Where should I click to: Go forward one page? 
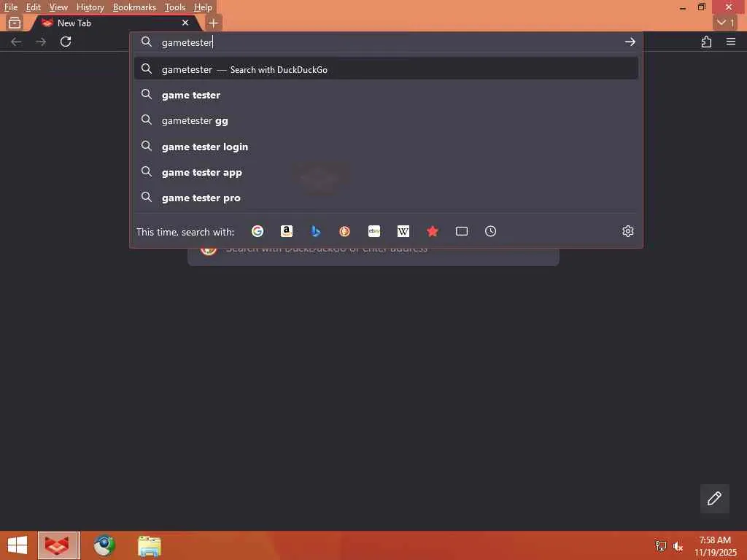pyautogui.click(x=41, y=42)
